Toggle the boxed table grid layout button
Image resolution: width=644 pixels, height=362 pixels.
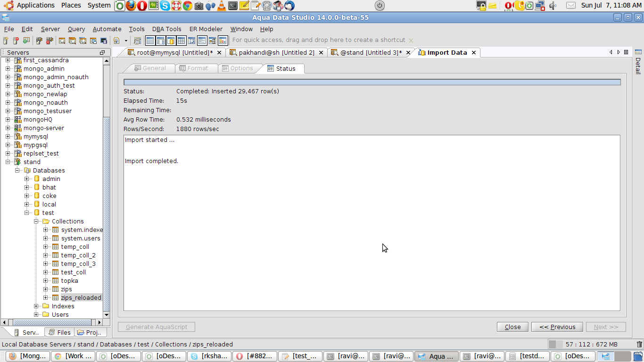[x=181, y=41]
